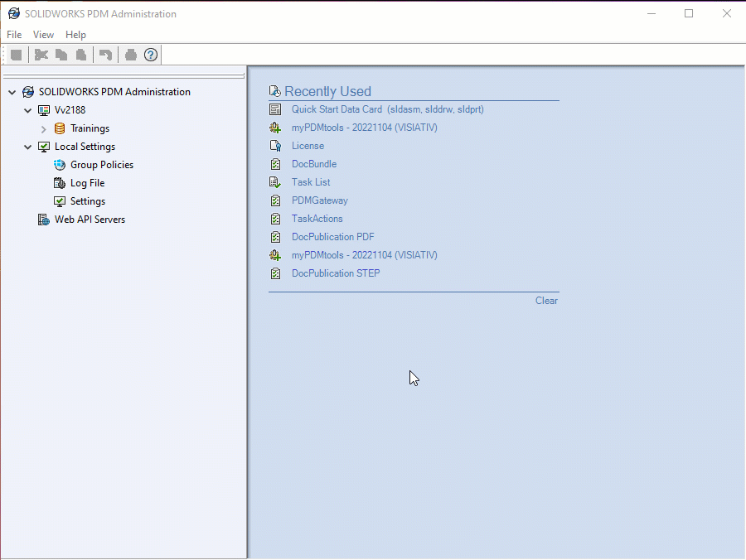This screenshot has height=560, width=746.
Task: Collapse the Vv2188 server node
Action: pos(28,110)
